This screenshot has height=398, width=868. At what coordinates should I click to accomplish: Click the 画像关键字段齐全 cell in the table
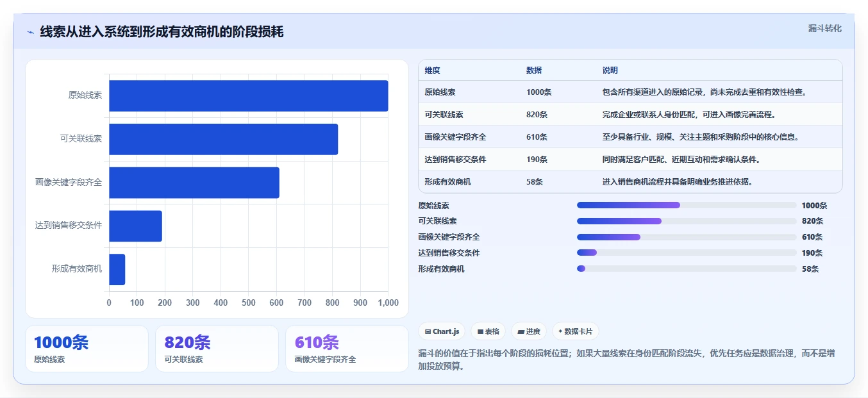(455, 137)
